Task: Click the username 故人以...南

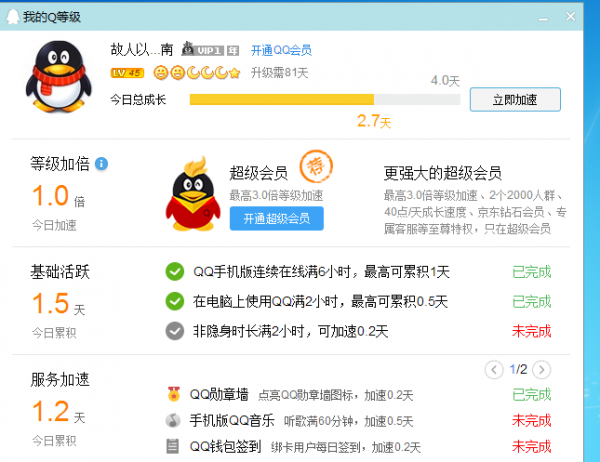Action: (142, 49)
